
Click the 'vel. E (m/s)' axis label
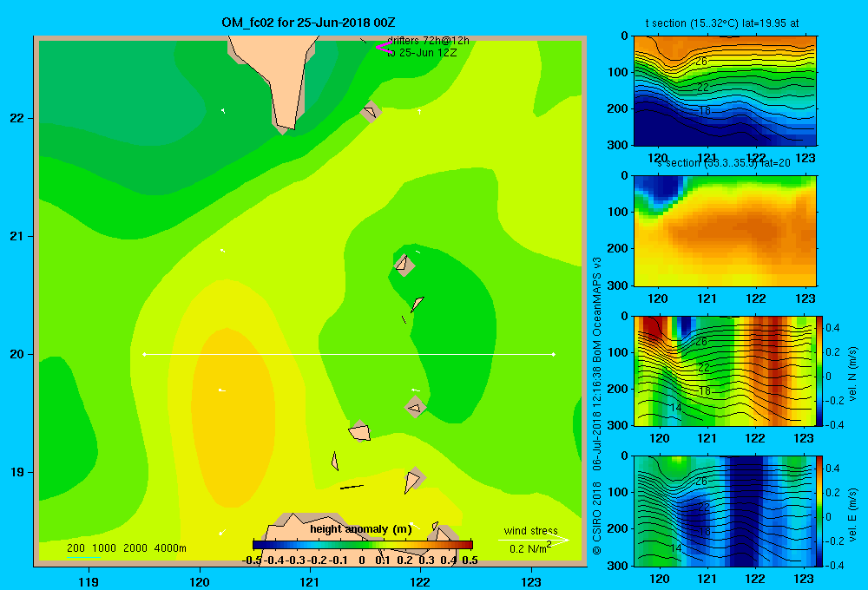point(852,515)
